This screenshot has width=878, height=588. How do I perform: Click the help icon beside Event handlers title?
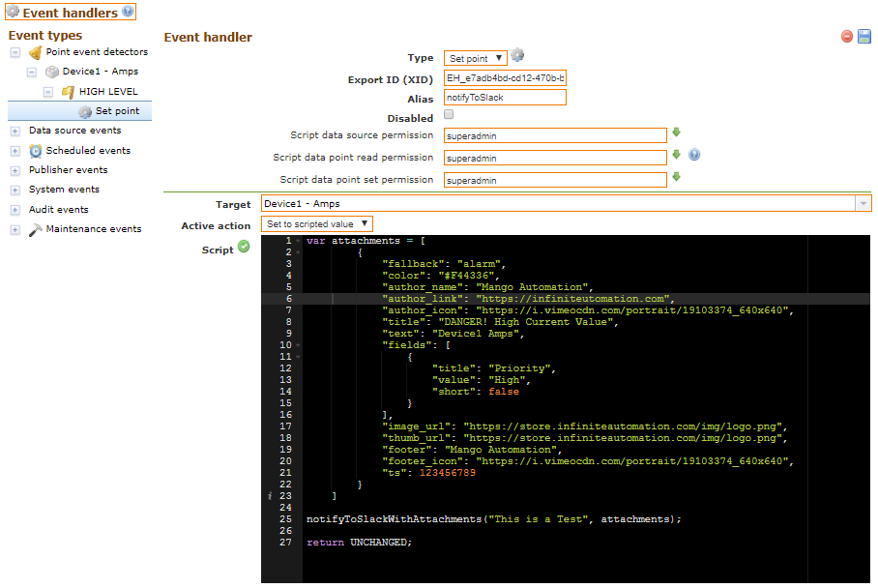pyautogui.click(x=128, y=12)
